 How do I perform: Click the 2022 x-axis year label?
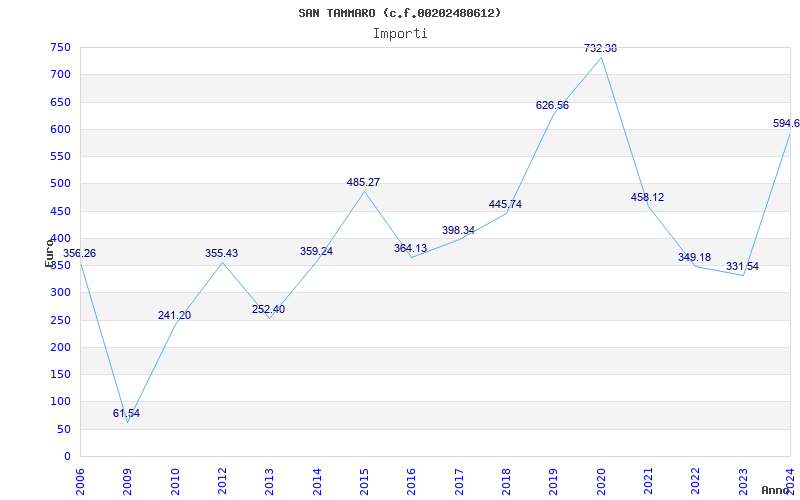(695, 482)
